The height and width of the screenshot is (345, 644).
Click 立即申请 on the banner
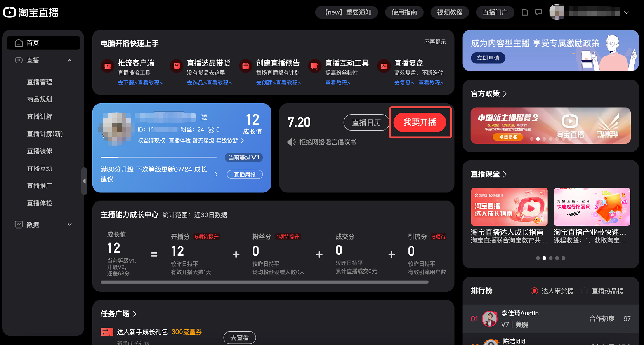point(488,58)
